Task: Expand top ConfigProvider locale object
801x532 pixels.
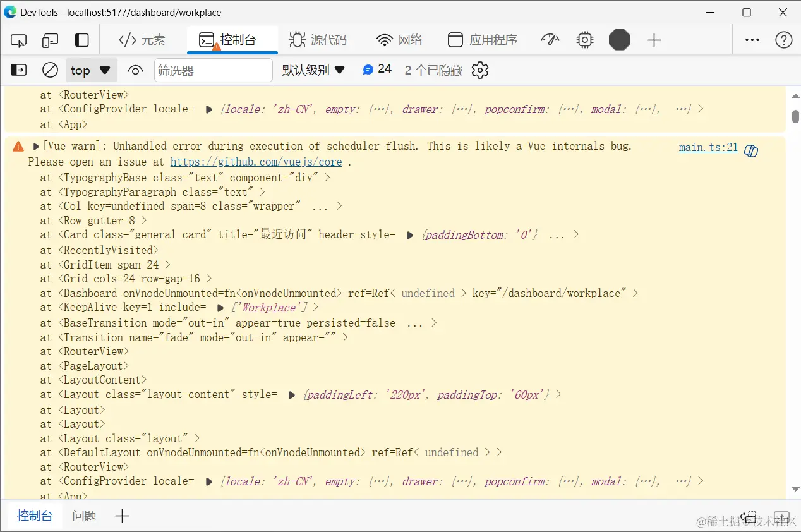Action: (x=209, y=109)
